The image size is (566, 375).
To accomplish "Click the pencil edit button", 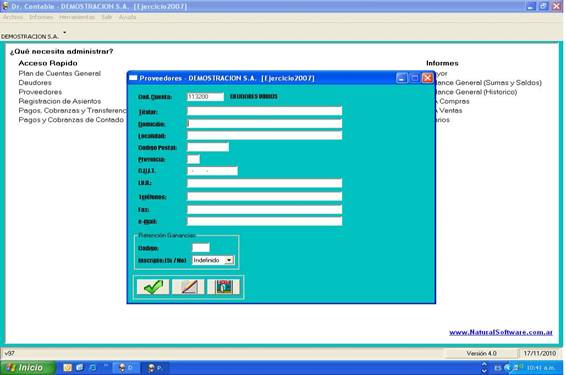I will [x=188, y=287].
